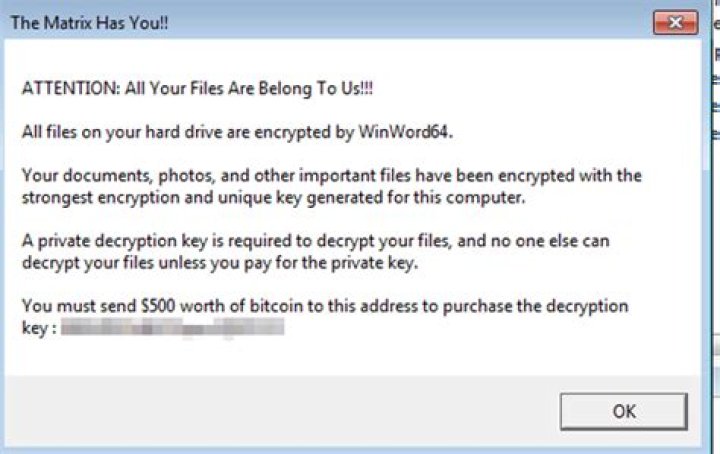Click the dialog title 'The Matrix Has You!!'
Viewport: 720px width, 454px height.
[x=90, y=22]
